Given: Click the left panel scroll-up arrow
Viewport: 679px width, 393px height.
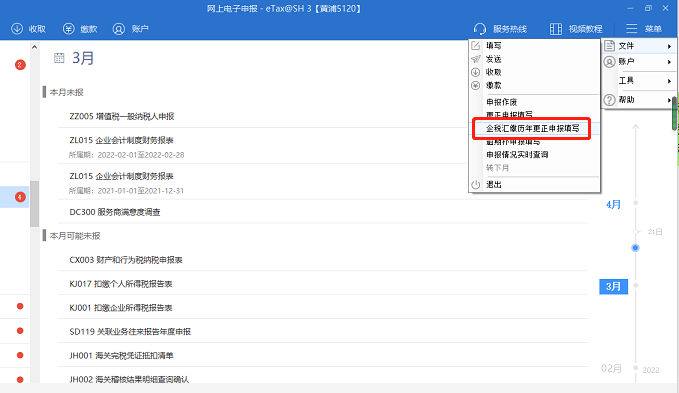Looking at the screenshot, I should click(35, 47).
